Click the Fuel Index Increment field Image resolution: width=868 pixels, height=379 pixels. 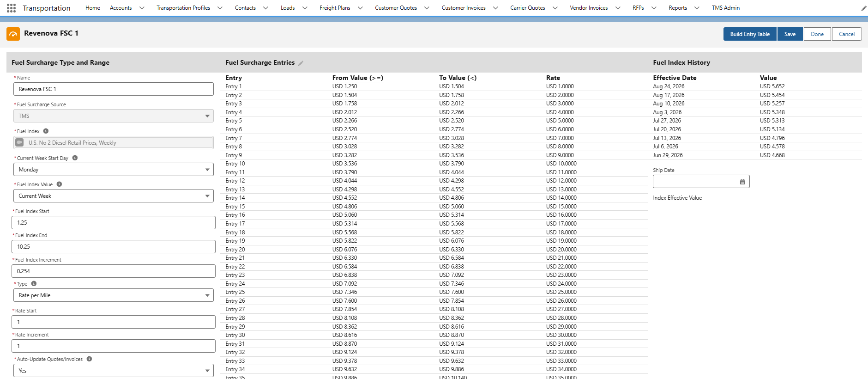pos(114,271)
